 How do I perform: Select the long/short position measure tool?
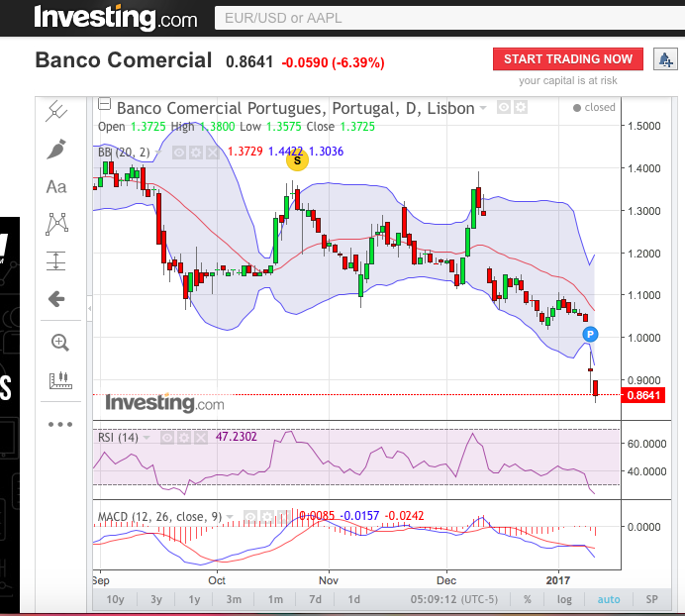pyautogui.click(x=55, y=261)
